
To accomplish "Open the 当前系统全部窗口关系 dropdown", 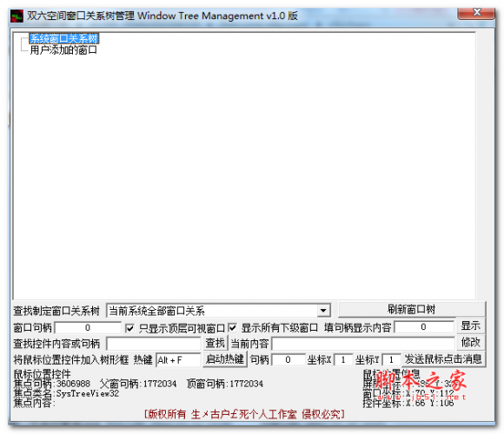I will 323,311.
